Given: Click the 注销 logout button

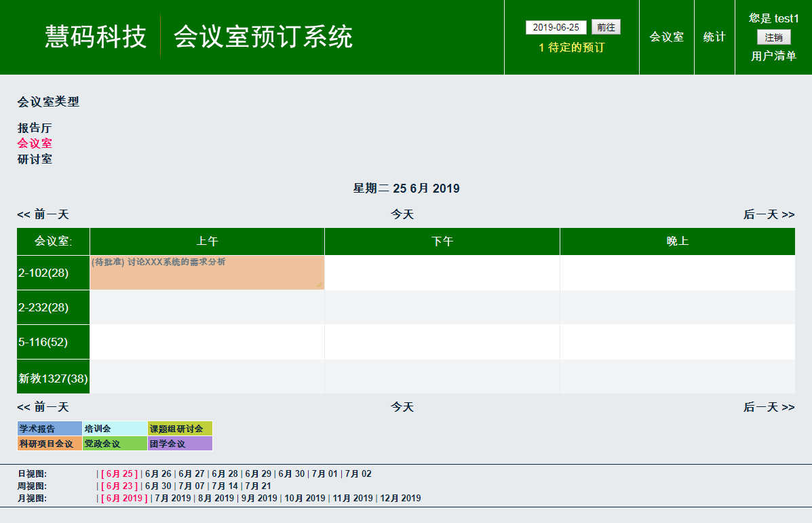Looking at the screenshot, I should pos(773,37).
